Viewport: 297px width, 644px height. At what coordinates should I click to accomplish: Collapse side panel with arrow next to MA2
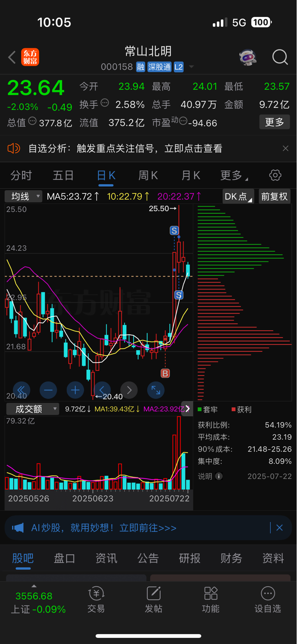(x=187, y=409)
